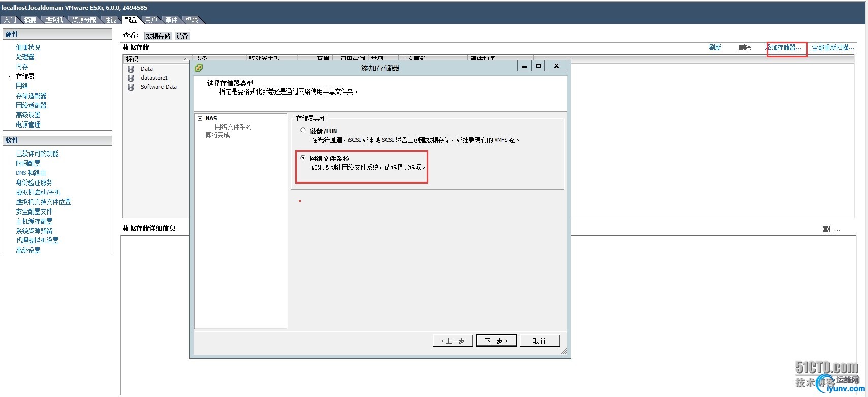Open the 存储适配器 page
The image size is (868, 397).
point(31,96)
